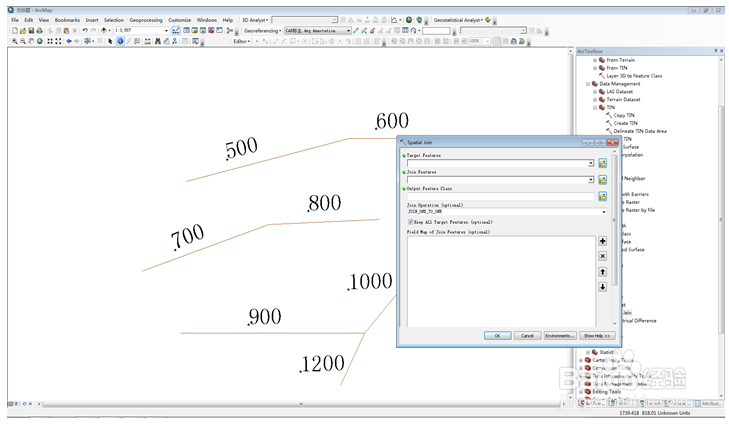Open the Editor dropdown button
Viewport: 729px width, 427px height.
pos(241,41)
